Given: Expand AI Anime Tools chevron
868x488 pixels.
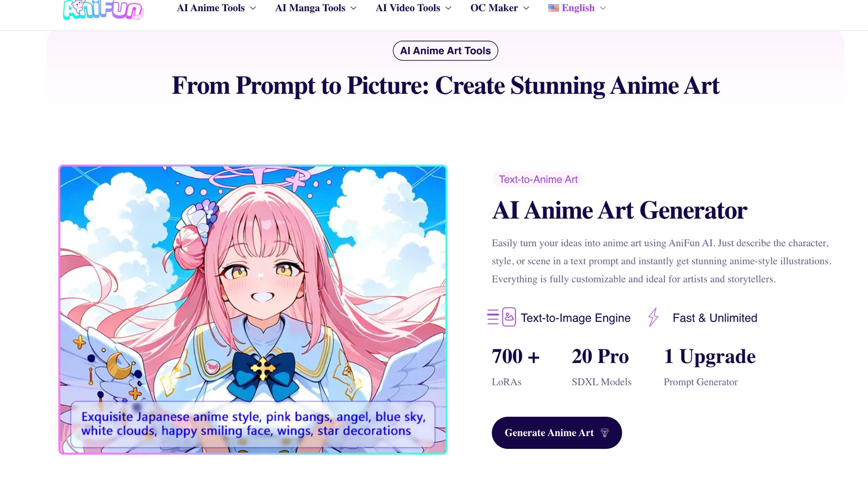Looking at the screenshot, I should (x=253, y=8).
